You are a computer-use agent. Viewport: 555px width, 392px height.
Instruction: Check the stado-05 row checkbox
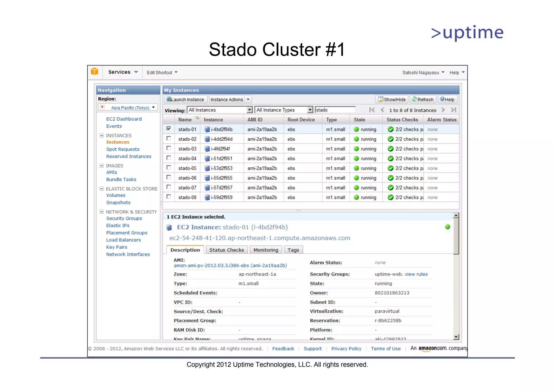pyautogui.click(x=169, y=168)
